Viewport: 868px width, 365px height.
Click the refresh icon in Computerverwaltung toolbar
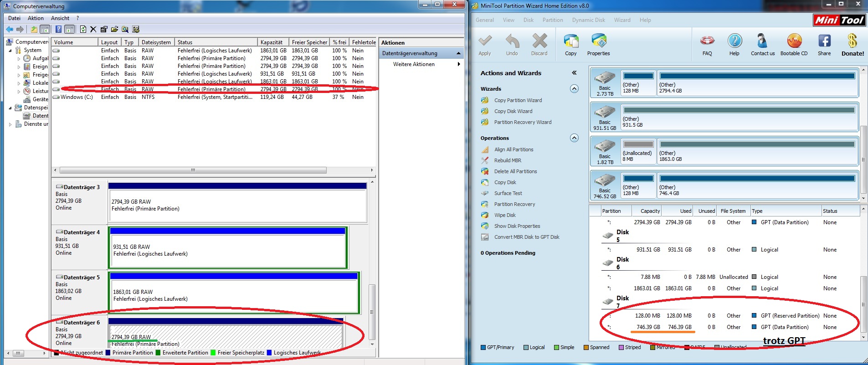click(x=83, y=29)
